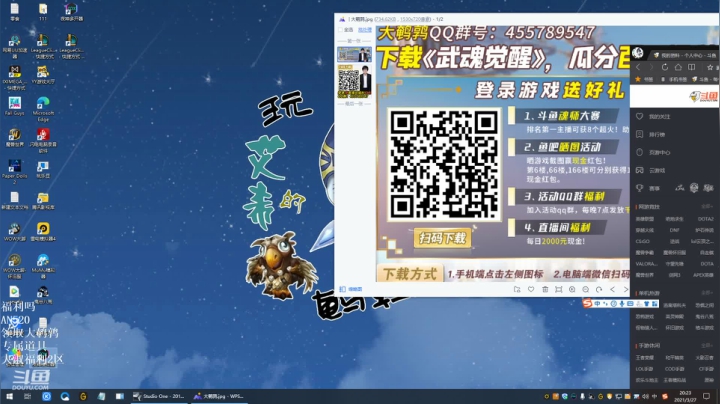Open the Windows Start menu
Viewport: 720px width, 404px height.
(x=9, y=396)
